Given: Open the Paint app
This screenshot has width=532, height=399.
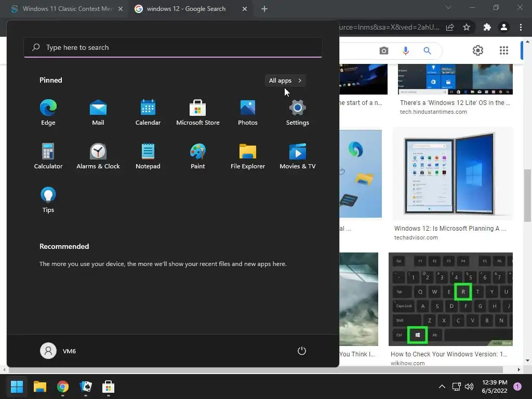Looking at the screenshot, I should tap(198, 156).
